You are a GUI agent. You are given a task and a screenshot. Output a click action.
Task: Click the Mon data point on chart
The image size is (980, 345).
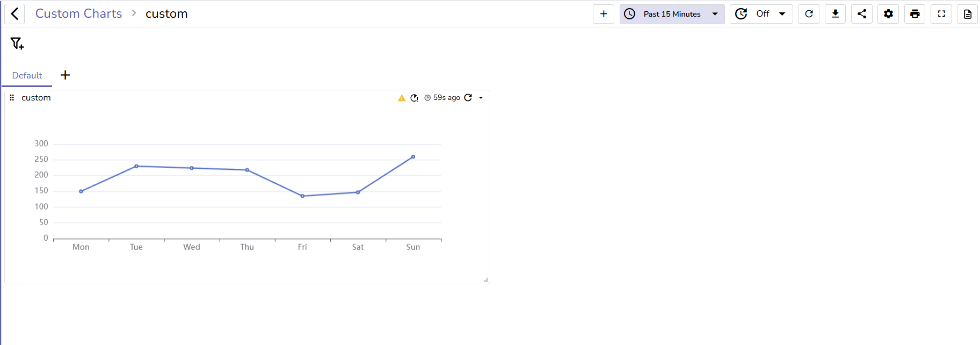pos(81,191)
